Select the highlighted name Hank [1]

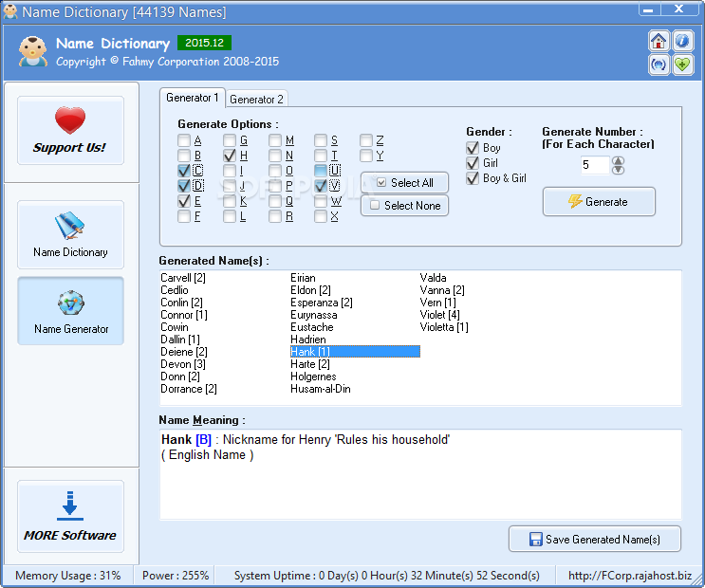(355, 352)
